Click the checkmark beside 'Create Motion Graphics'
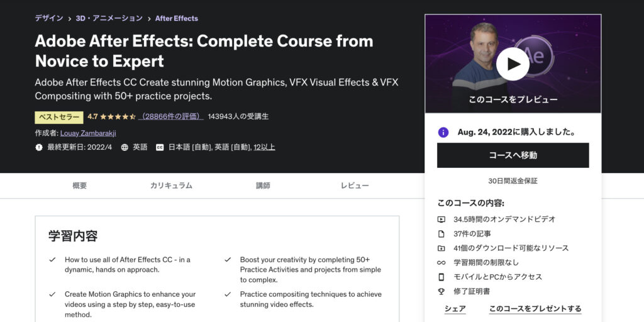This screenshot has width=644, height=322. coord(52,294)
